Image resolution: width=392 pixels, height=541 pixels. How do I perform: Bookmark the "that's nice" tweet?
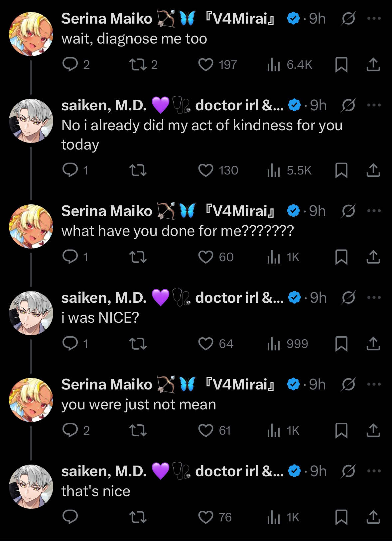pyautogui.click(x=341, y=517)
